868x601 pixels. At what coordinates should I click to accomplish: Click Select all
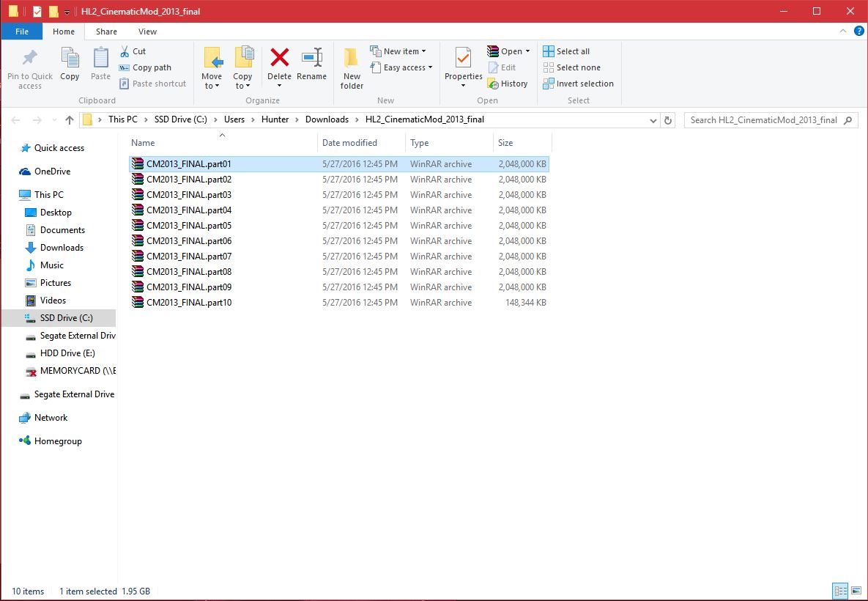(566, 51)
